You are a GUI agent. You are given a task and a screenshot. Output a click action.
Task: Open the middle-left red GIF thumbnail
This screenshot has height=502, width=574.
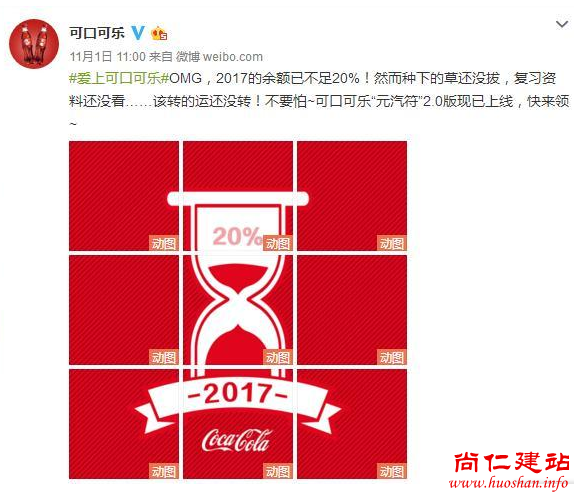124,310
